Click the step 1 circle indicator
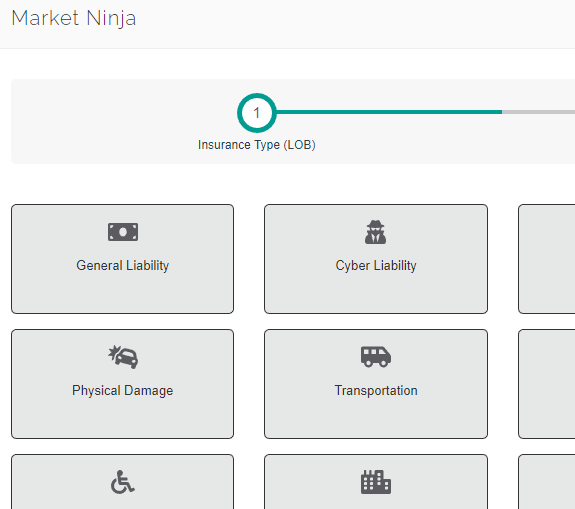Viewport: 575px width, 509px height. coord(257,113)
